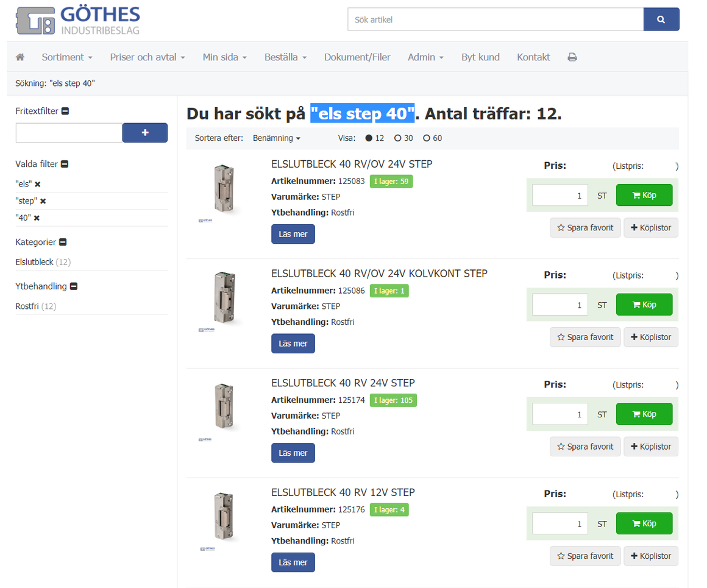This screenshot has width=707, height=588.
Task: Click quantity field for article 125176
Action: [x=560, y=523]
